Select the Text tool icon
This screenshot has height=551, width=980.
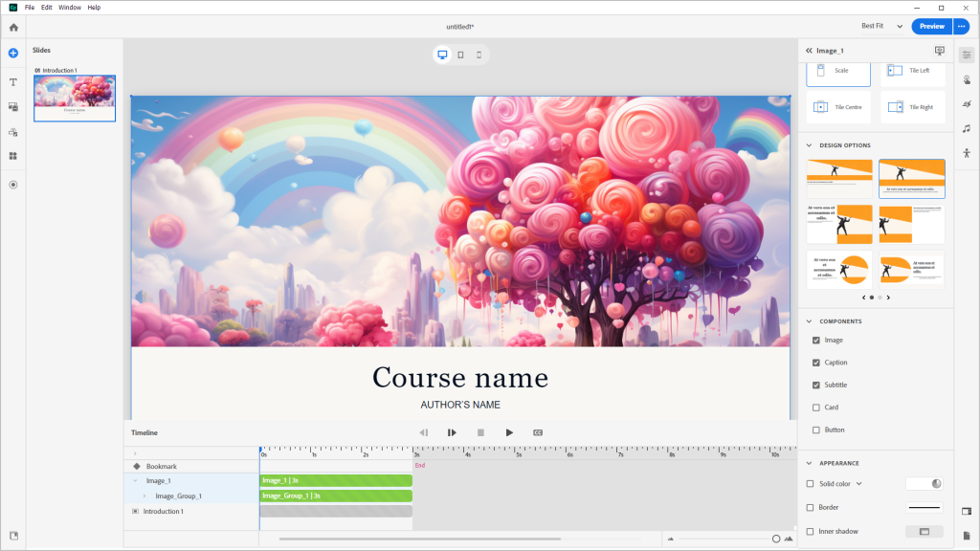(13, 82)
